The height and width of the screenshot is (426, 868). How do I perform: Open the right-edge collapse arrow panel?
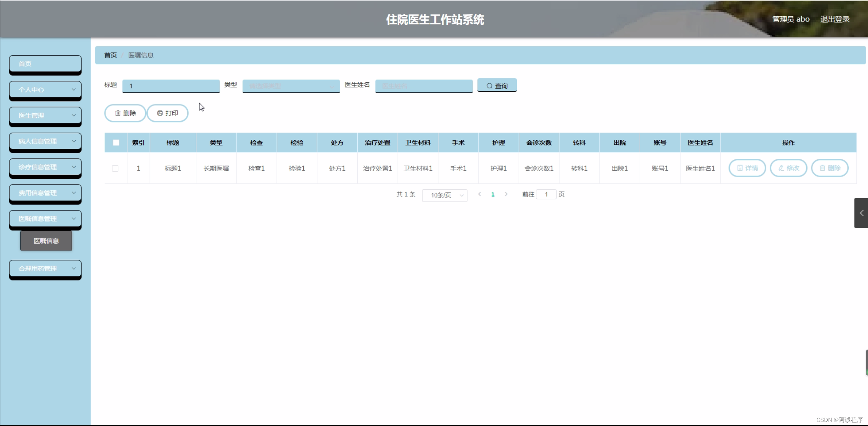coord(861,213)
